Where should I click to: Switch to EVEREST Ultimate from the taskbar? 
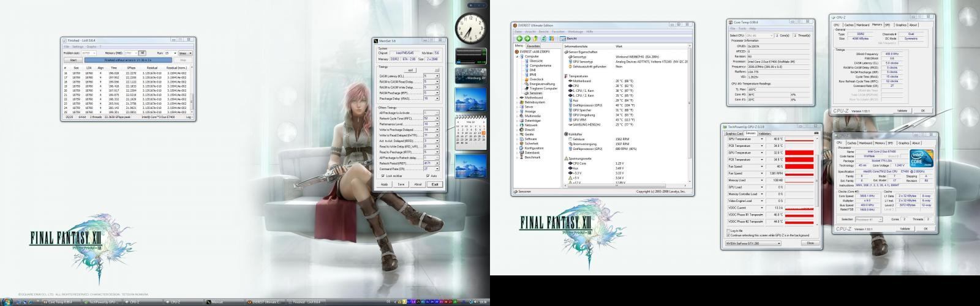265,302
